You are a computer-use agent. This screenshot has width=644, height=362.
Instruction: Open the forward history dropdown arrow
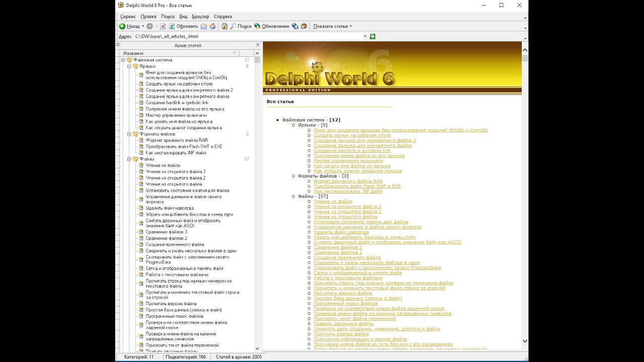[x=156, y=26]
